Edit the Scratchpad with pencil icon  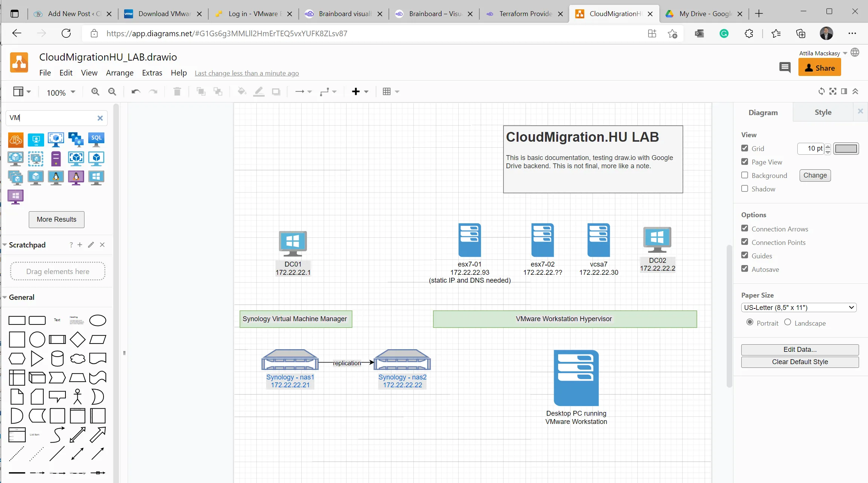click(x=91, y=245)
